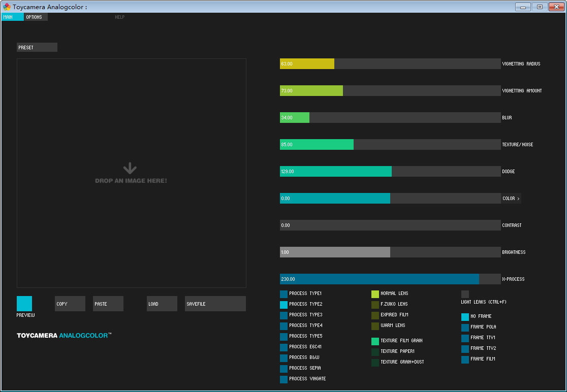Click the Contrast slider bar
This screenshot has width=567, height=392.
390,225
